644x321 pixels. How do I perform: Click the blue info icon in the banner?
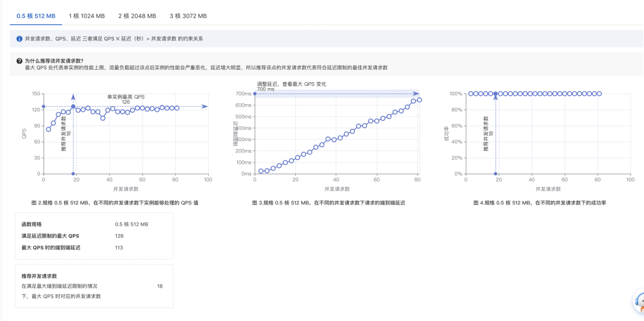click(x=19, y=39)
